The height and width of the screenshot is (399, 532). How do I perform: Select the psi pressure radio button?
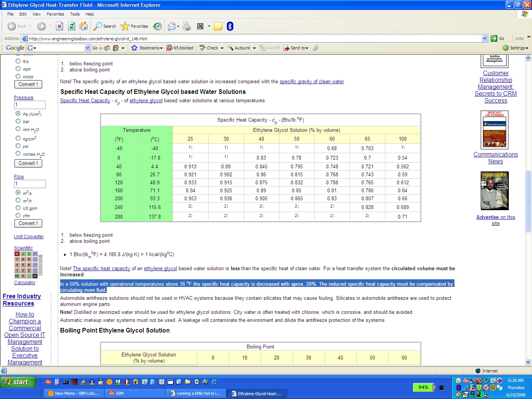pyautogui.click(x=18, y=146)
